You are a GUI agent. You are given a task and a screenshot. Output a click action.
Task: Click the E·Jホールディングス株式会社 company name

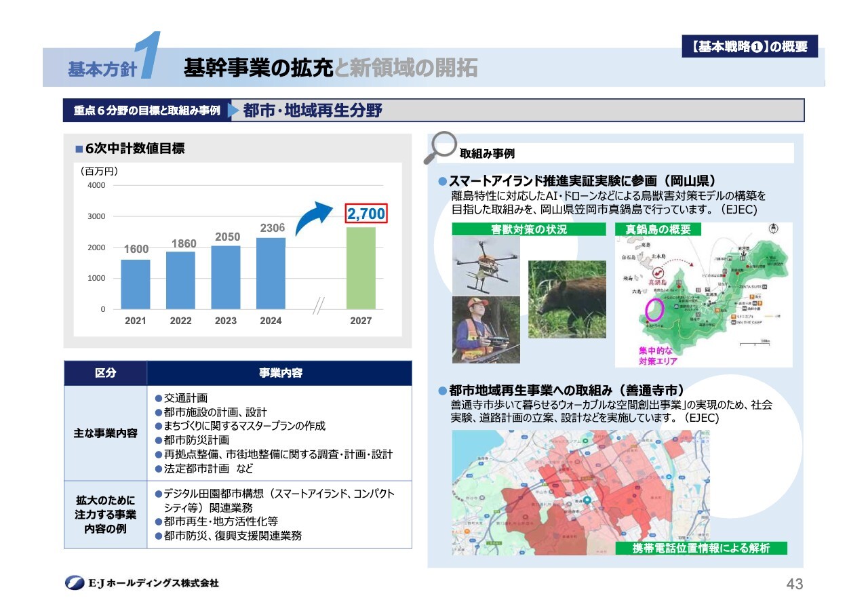point(153,582)
